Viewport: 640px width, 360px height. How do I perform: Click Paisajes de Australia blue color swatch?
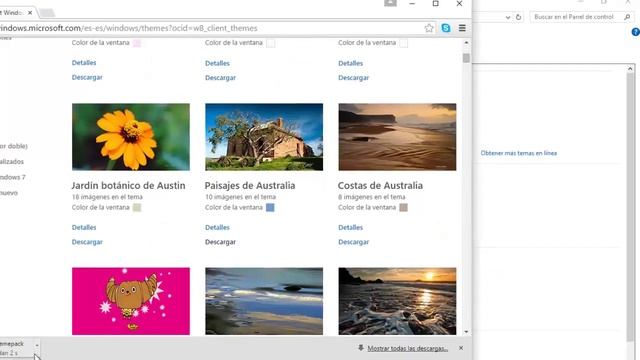pyautogui.click(x=270, y=207)
